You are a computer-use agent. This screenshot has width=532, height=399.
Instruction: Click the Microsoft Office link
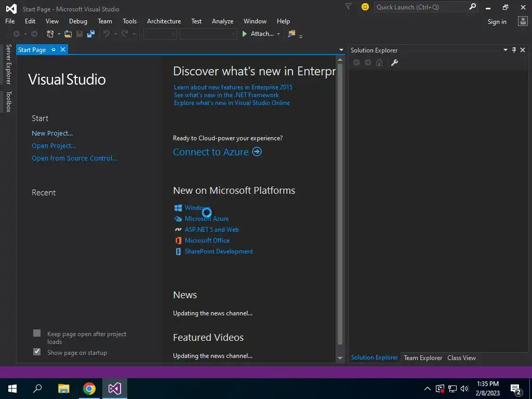pos(207,241)
